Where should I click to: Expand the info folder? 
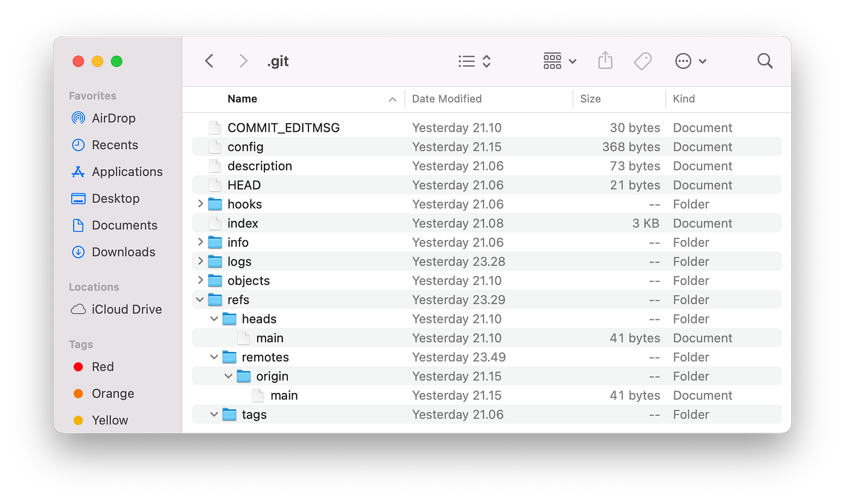click(200, 242)
